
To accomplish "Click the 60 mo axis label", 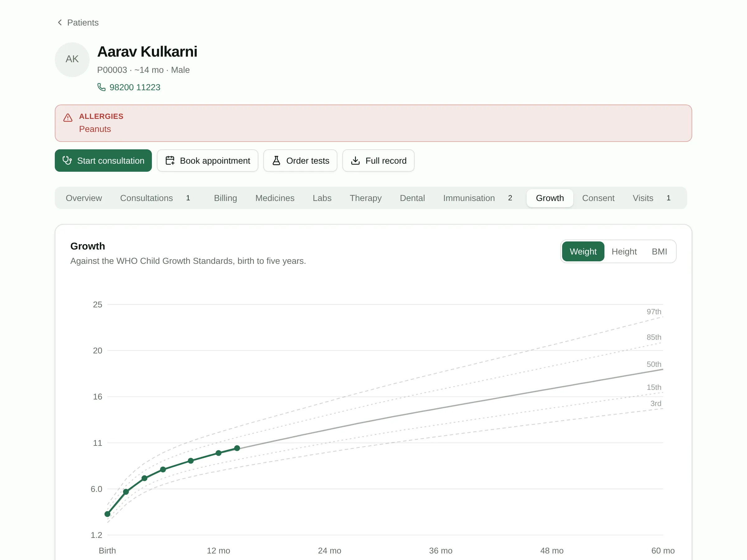I will click(x=663, y=551).
